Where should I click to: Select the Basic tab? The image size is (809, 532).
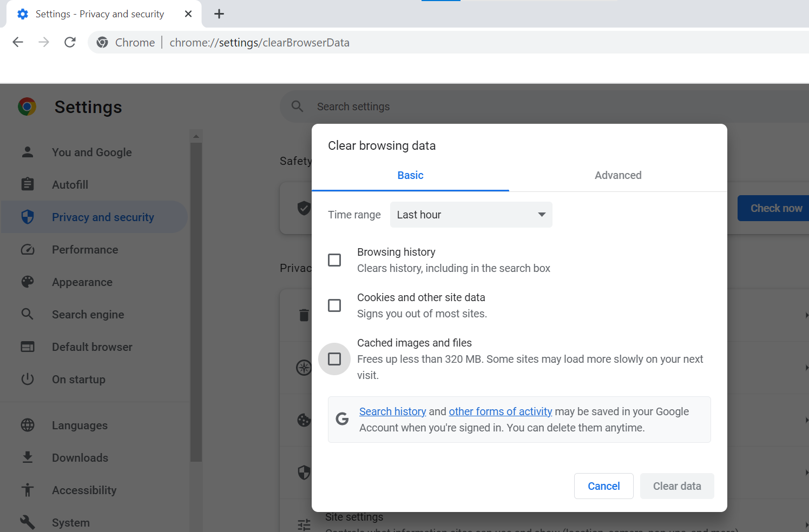click(x=410, y=175)
